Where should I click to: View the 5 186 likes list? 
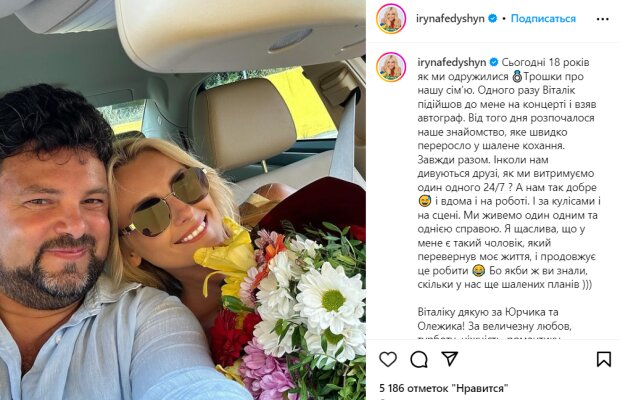click(443, 388)
